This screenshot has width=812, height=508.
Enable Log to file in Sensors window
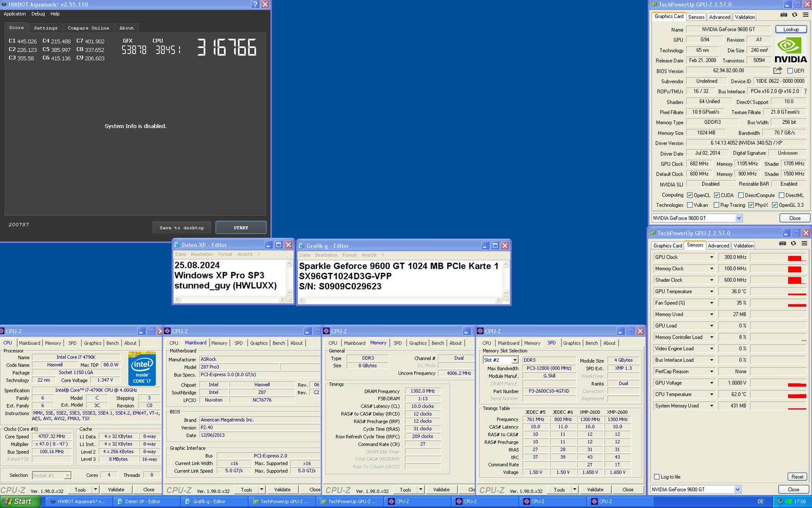[x=657, y=477]
